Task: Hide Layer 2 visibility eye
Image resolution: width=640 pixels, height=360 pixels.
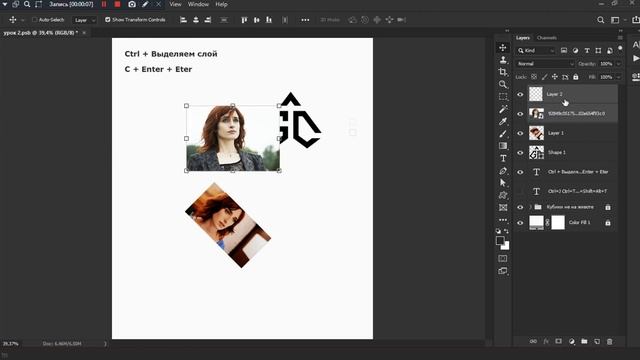Action: (x=520, y=94)
